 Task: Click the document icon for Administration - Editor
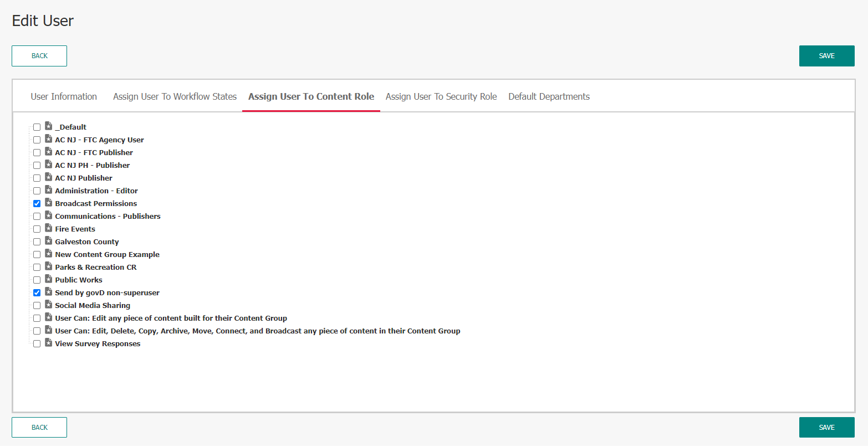48,191
